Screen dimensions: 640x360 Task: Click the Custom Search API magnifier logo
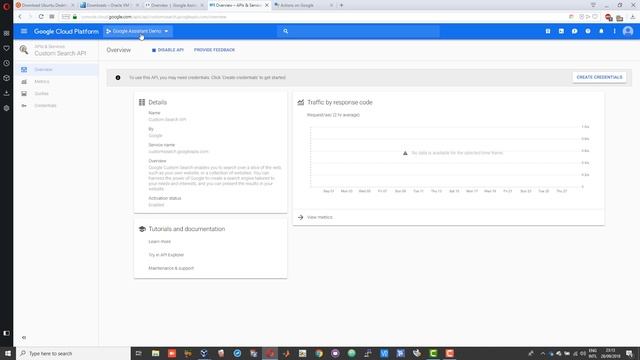coord(24,50)
